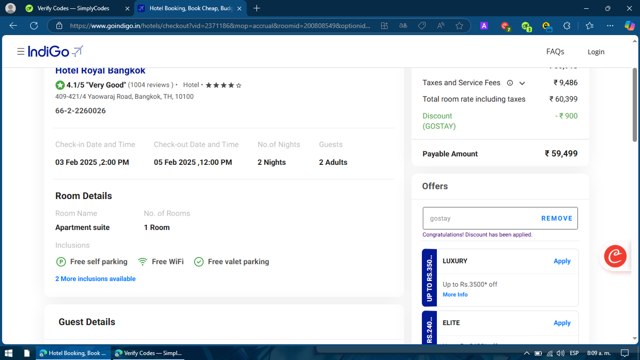The width and height of the screenshot is (640, 360).
Task: Click the hotel star rating
Action: coord(223,85)
